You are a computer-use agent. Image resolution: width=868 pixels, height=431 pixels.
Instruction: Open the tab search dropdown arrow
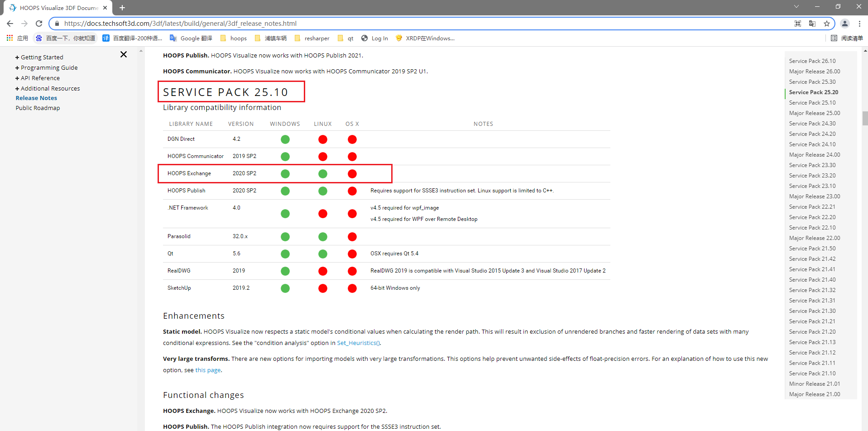[x=796, y=6]
